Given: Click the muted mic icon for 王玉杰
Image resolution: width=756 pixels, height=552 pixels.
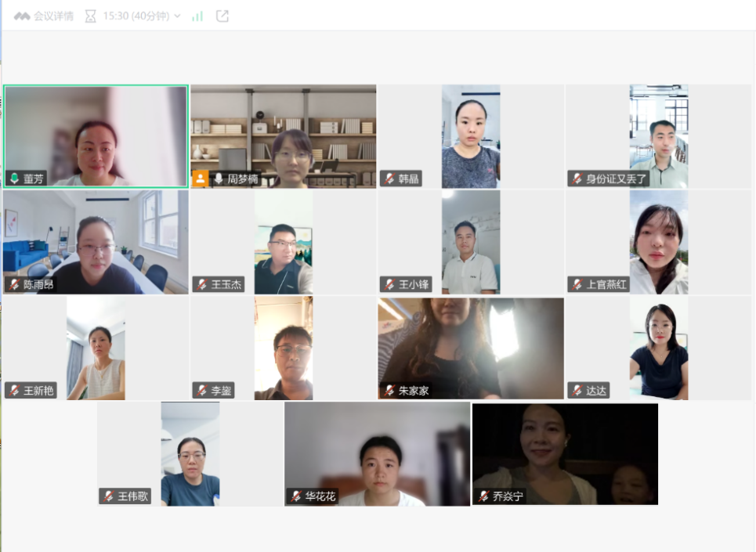Looking at the screenshot, I should tap(202, 284).
